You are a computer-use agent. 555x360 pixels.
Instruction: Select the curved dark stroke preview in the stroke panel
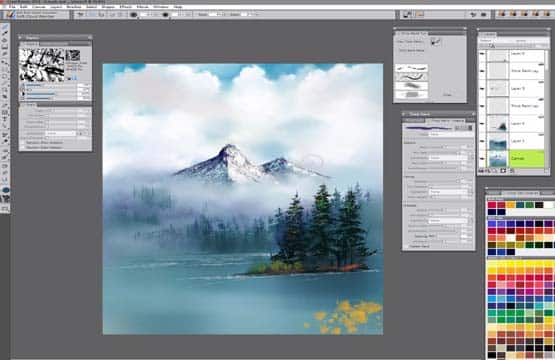coord(411,76)
